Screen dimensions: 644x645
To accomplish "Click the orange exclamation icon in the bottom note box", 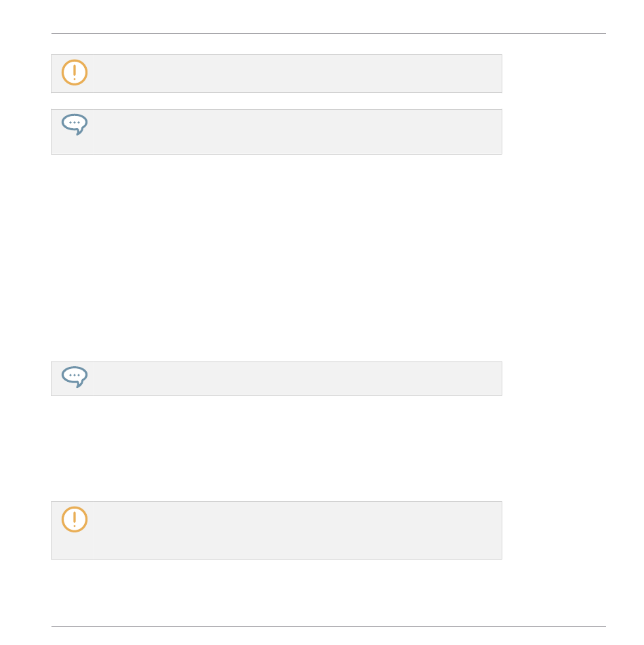I will click(75, 519).
